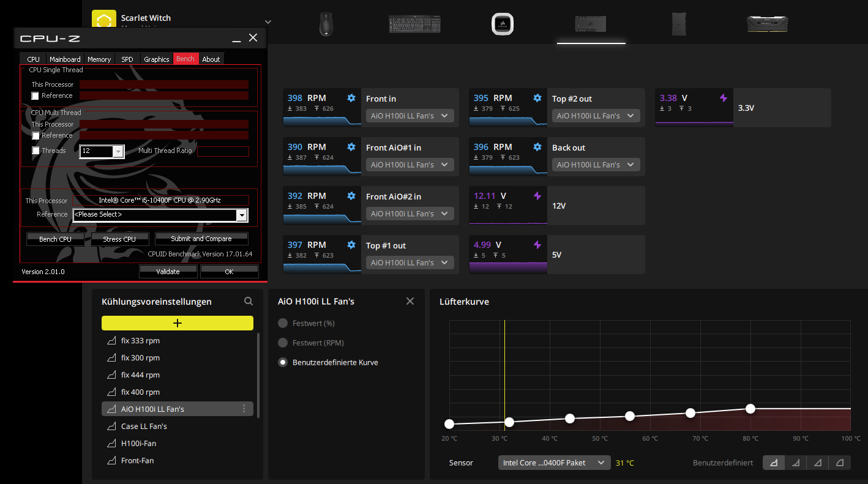Select the Commander Pro controller device

coord(591,24)
